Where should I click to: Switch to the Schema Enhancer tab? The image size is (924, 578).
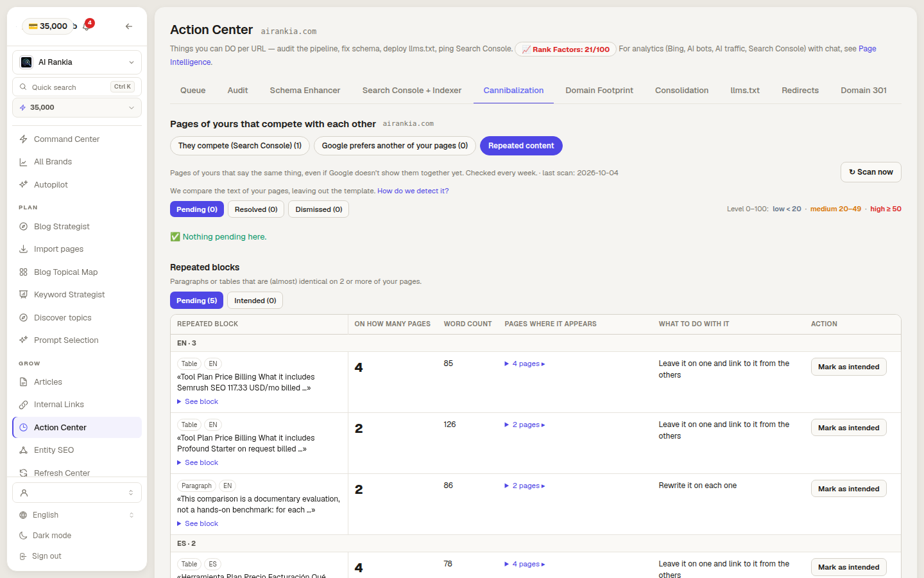pos(305,91)
